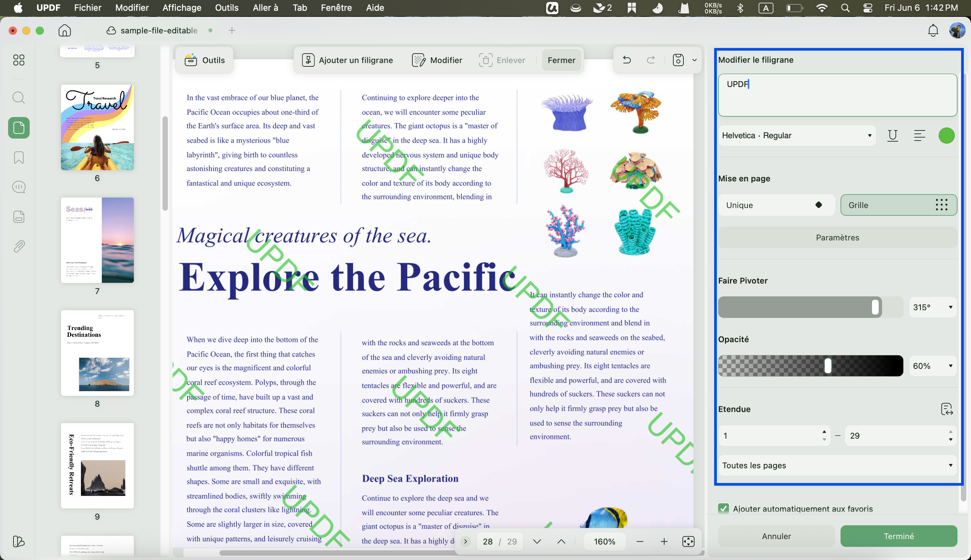Open the Fichier menu
The height and width of the screenshot is (560, 971).
pos(88,8)
